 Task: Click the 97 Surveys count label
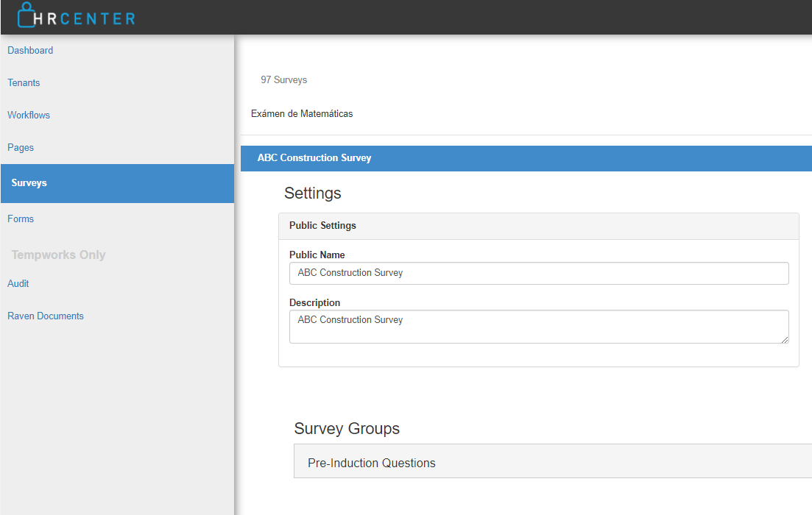(284, 80)
